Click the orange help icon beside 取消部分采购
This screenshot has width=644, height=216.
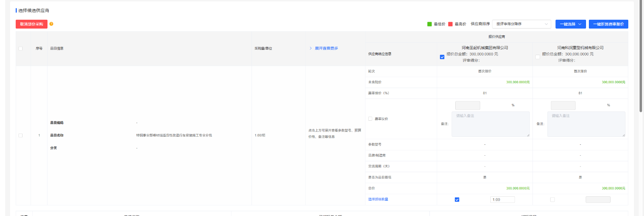click(x=51, y=24)
